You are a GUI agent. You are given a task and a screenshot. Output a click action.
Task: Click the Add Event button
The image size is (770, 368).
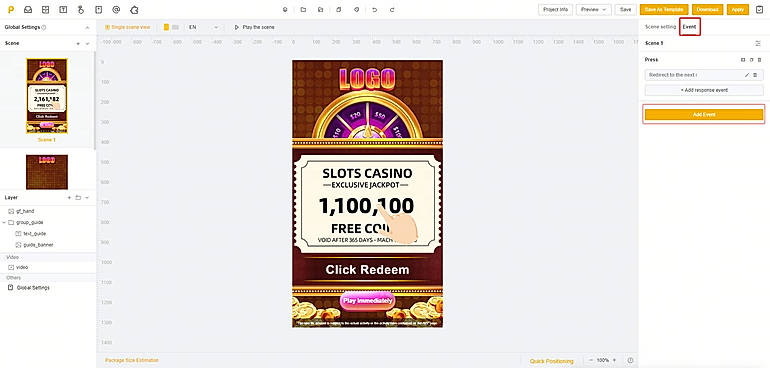pyautogui.click(x=704, y=114)
